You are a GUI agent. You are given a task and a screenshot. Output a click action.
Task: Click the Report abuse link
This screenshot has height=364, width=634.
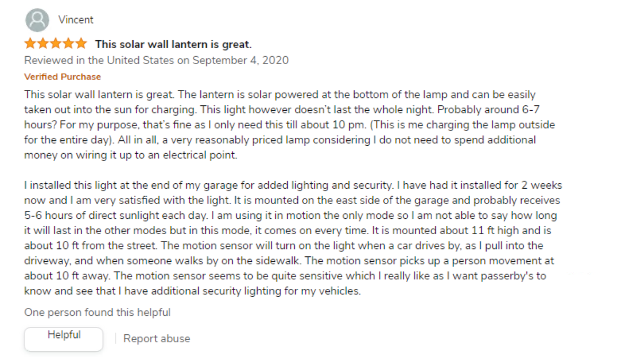click(x=156, y=339)
